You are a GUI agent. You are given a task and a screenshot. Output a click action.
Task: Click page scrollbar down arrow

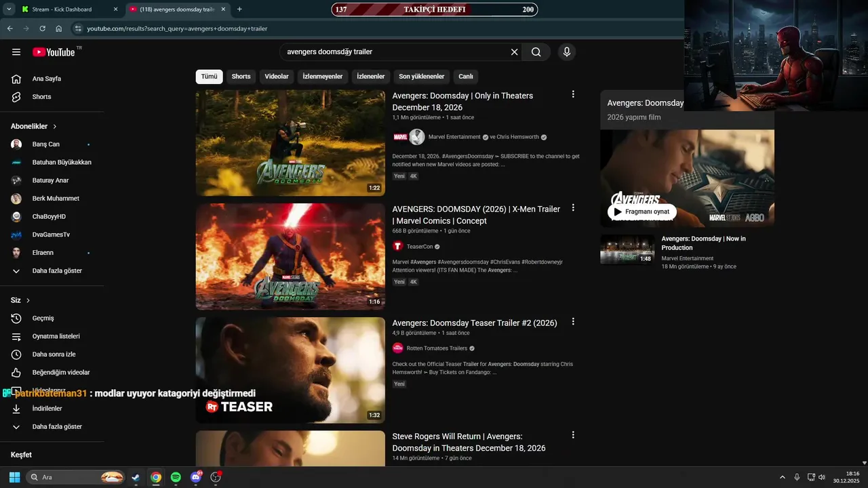click(x=864, y=463)
